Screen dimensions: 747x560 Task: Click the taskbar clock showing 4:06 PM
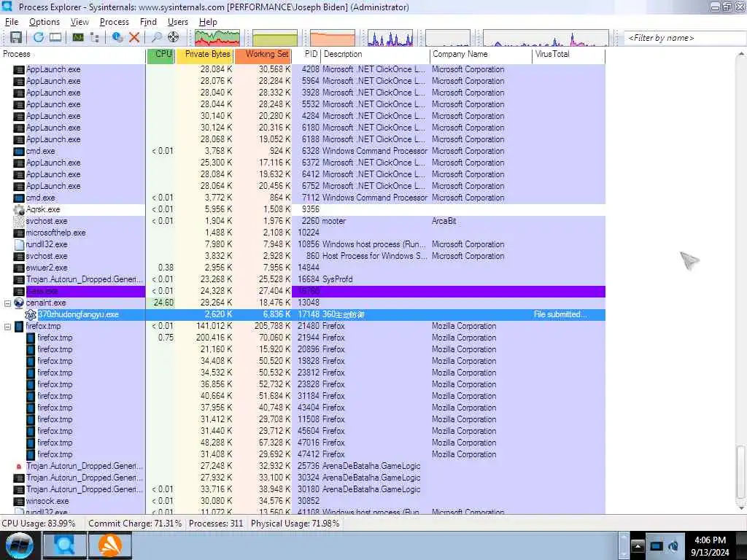[x=710, y=546]
